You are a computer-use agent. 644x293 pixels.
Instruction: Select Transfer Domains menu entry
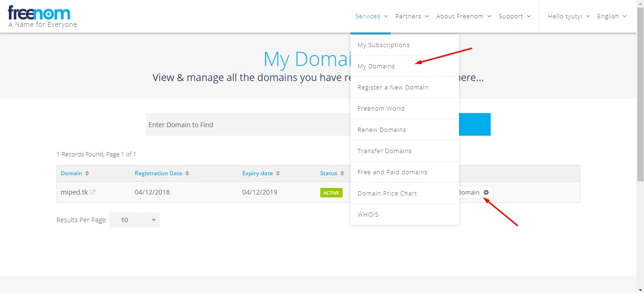click(x=405, y=151)
